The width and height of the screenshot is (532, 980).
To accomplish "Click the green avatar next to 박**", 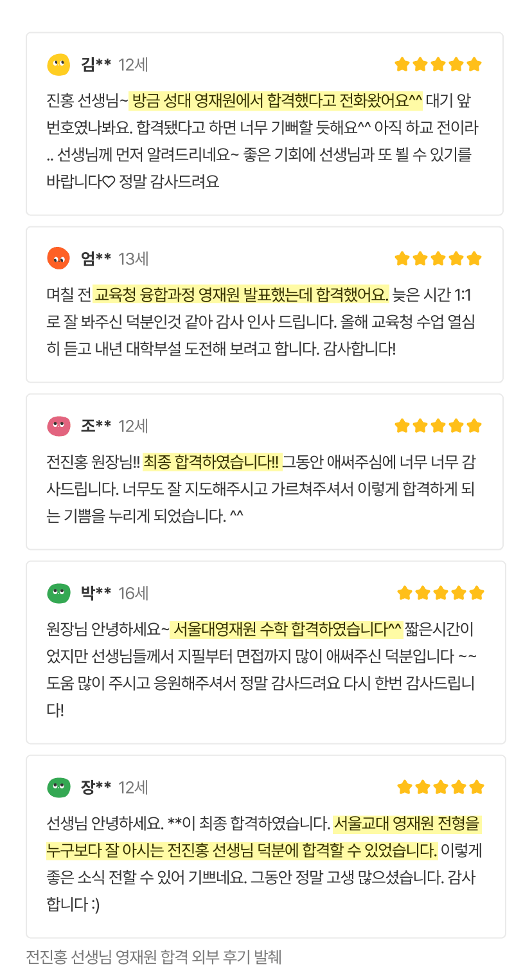I will (58, 593).
